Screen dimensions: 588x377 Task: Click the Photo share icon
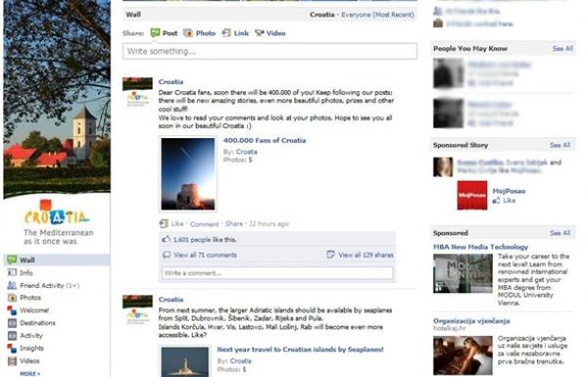click(x=188, y=33)
